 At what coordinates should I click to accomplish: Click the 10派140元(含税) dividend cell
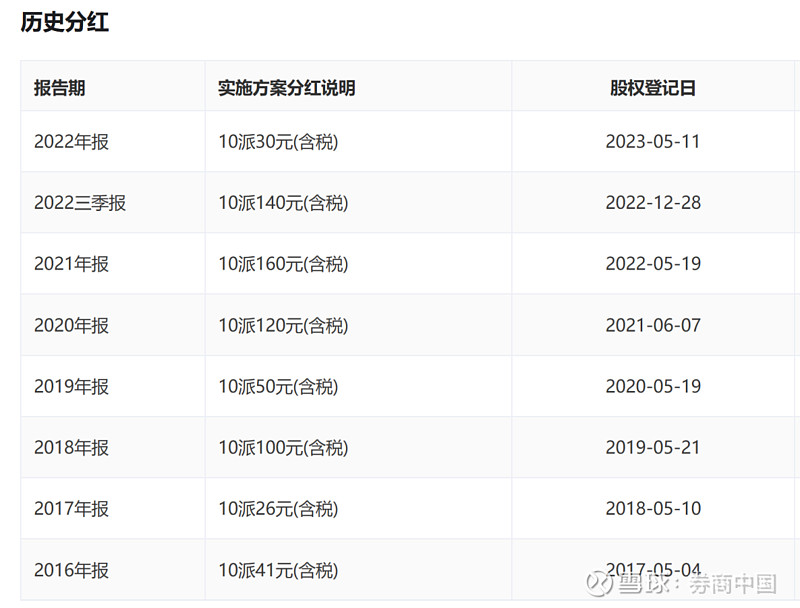tap(283, 203)
